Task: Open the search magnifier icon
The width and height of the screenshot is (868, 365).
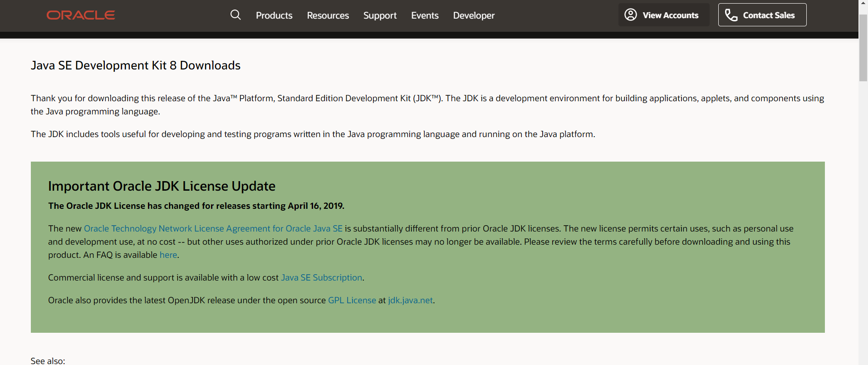Action: [235, 15]
